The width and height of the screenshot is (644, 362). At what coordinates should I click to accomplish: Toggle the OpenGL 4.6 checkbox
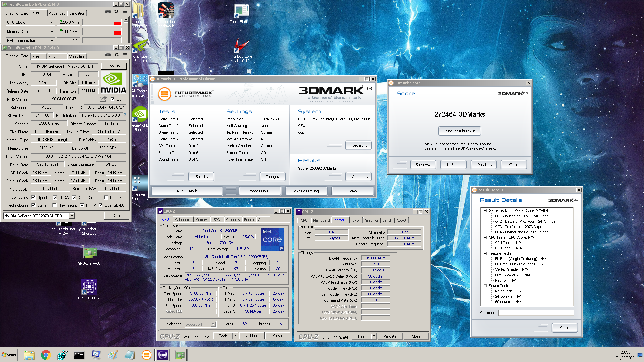coord(101,205)
